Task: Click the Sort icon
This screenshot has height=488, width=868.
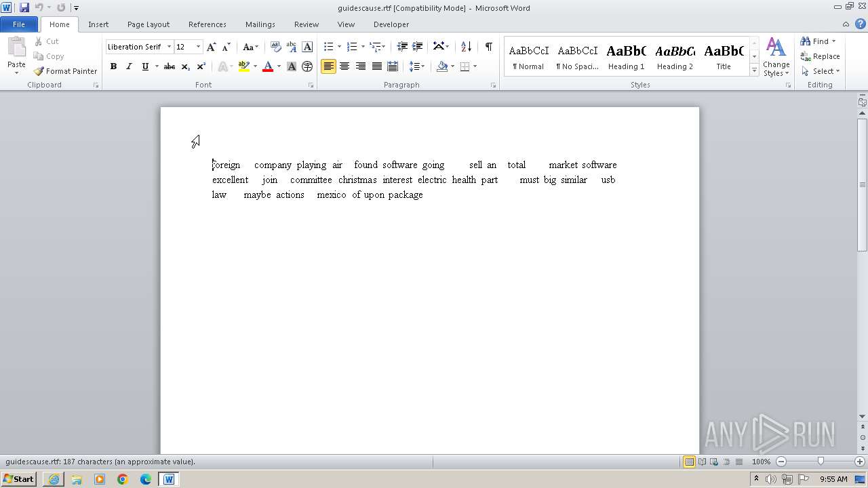Action: (466, 47)
